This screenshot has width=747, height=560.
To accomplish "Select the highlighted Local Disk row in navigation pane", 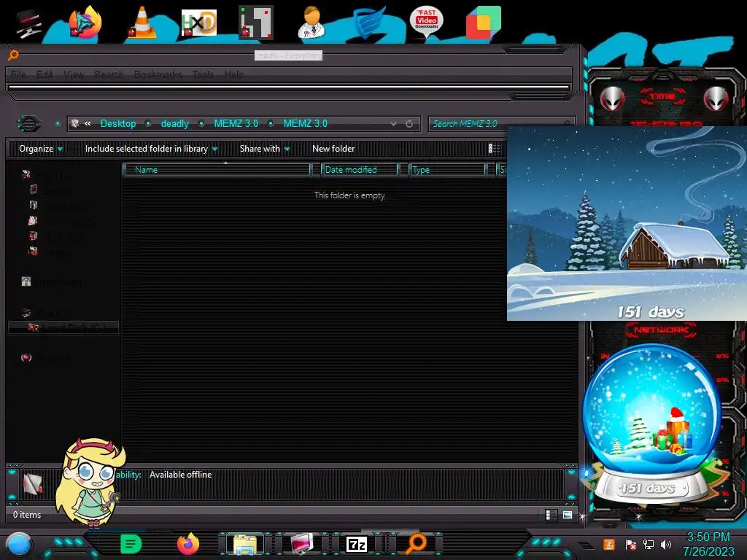I will coord(63,327).
